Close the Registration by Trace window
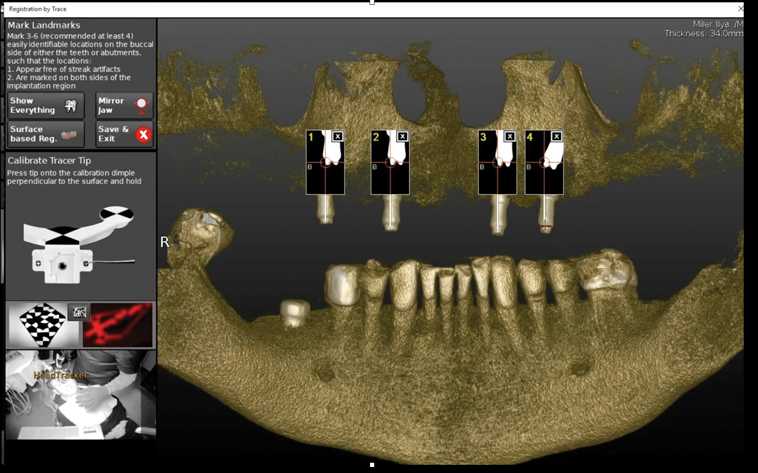 click(x=741, y=9)
